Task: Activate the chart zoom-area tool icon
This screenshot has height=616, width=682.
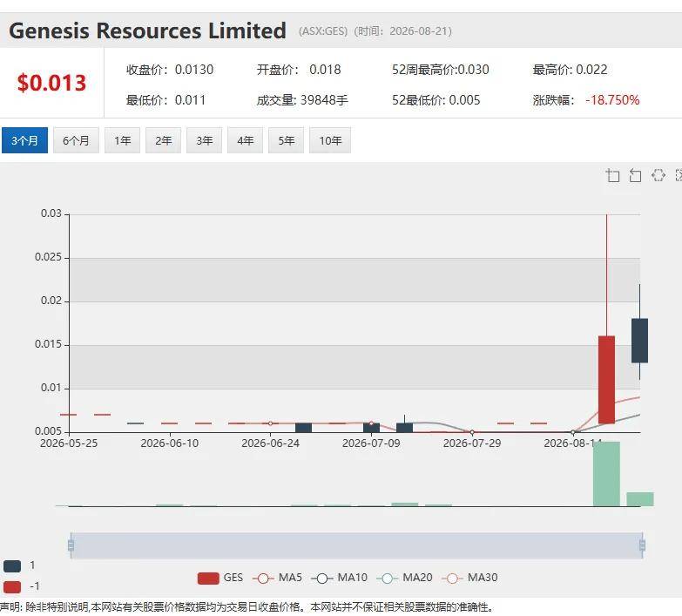Action: click(613, 175)
